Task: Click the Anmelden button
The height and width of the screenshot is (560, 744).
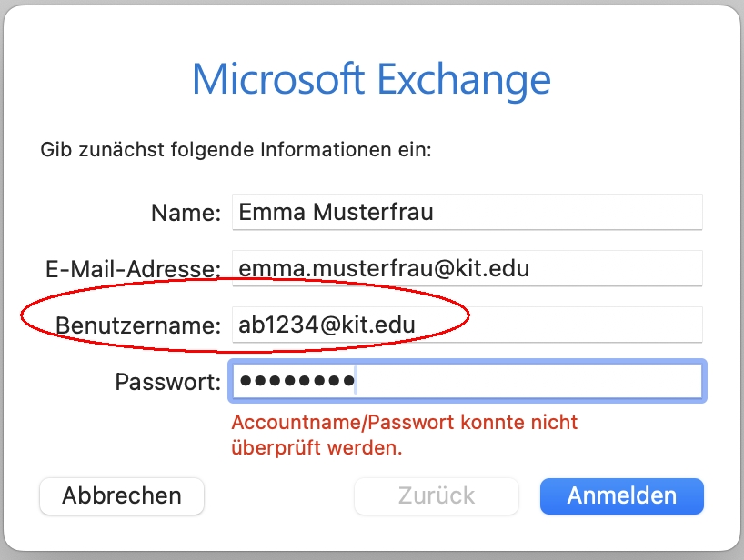Action: [621, 496]
